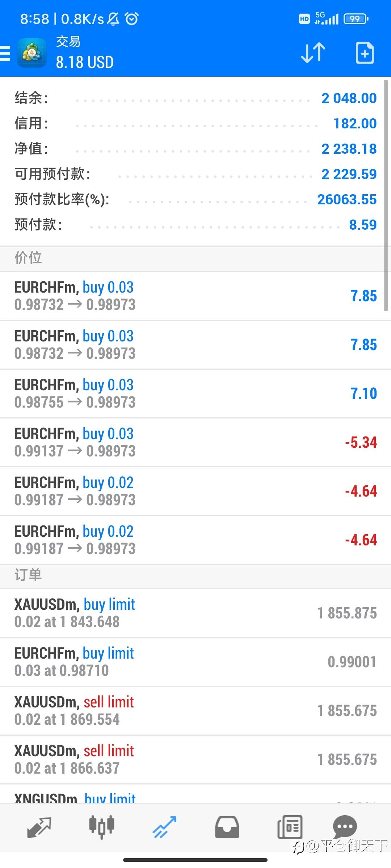Select the Trade tab icon

(164, 827)
